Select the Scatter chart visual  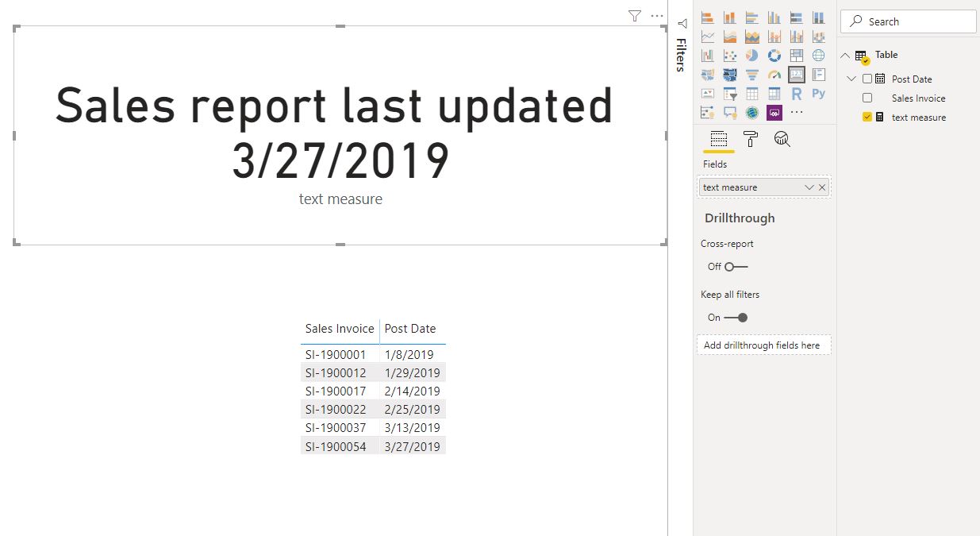pos(730,56)
